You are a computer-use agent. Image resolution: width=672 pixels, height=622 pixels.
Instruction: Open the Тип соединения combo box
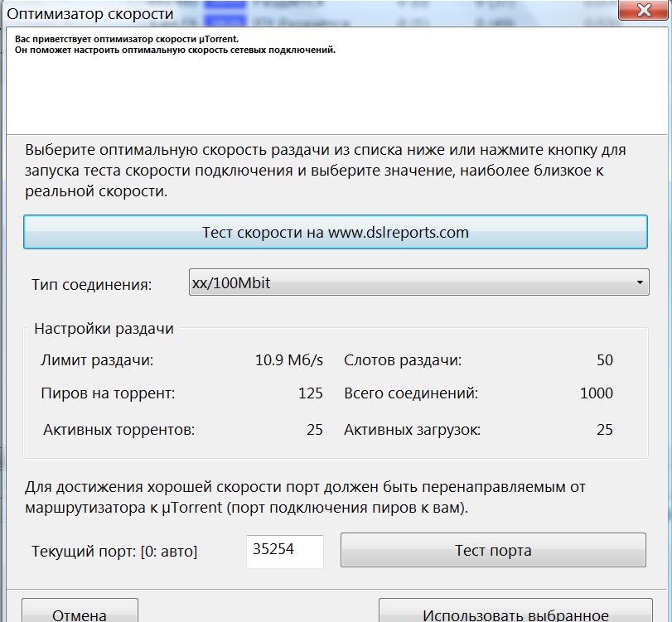coord(418,283)
